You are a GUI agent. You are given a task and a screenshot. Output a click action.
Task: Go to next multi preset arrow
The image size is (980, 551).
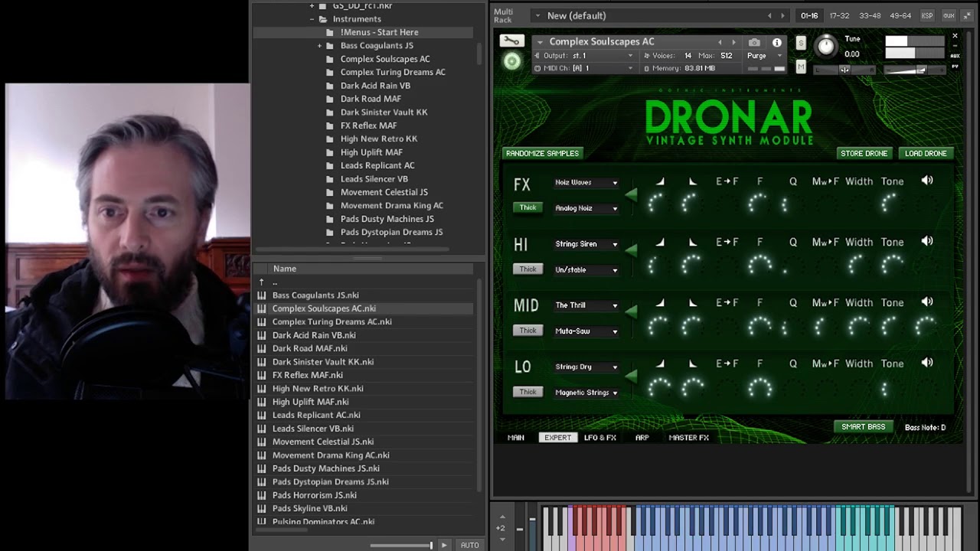pos(782,15)
